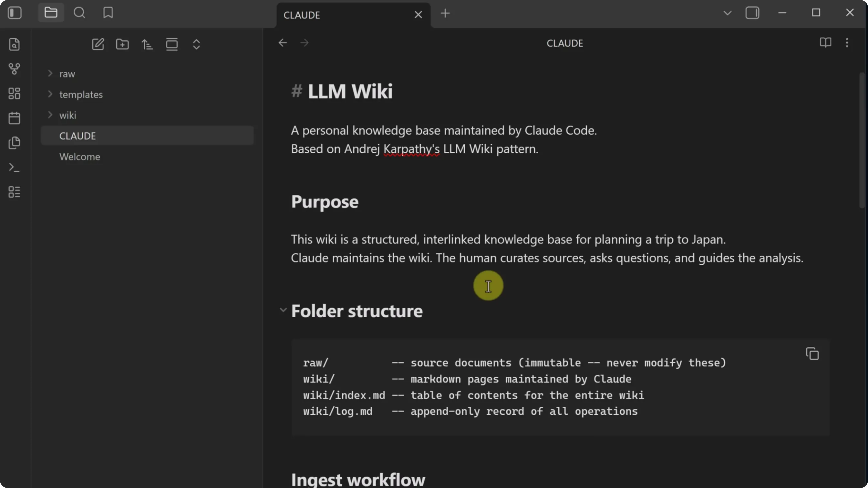Open command palette terminal icon
868x488 pixels.
coord(14,167)
